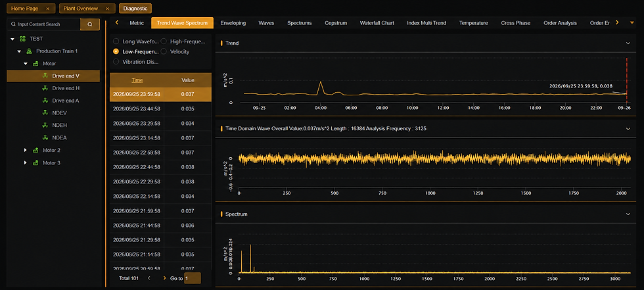Select Vibration Displacement radio option
This screenshot has height=290, width=644.
point(116,62)
